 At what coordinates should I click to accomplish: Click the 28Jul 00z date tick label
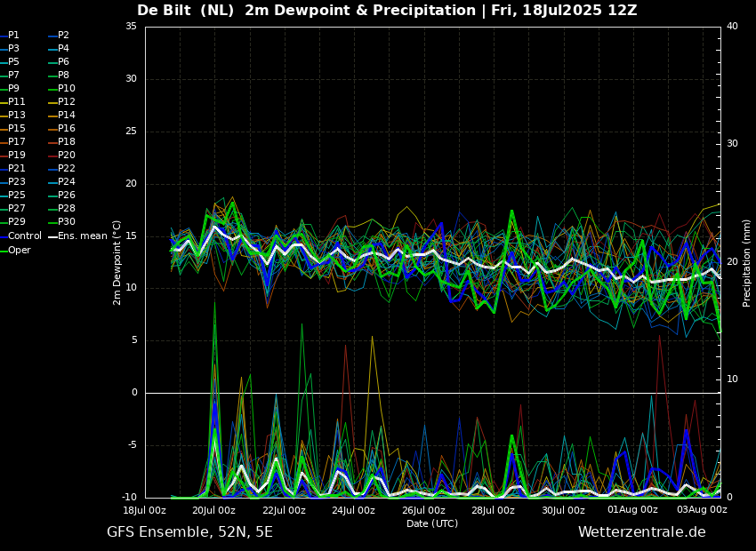[x=493, y=510]
